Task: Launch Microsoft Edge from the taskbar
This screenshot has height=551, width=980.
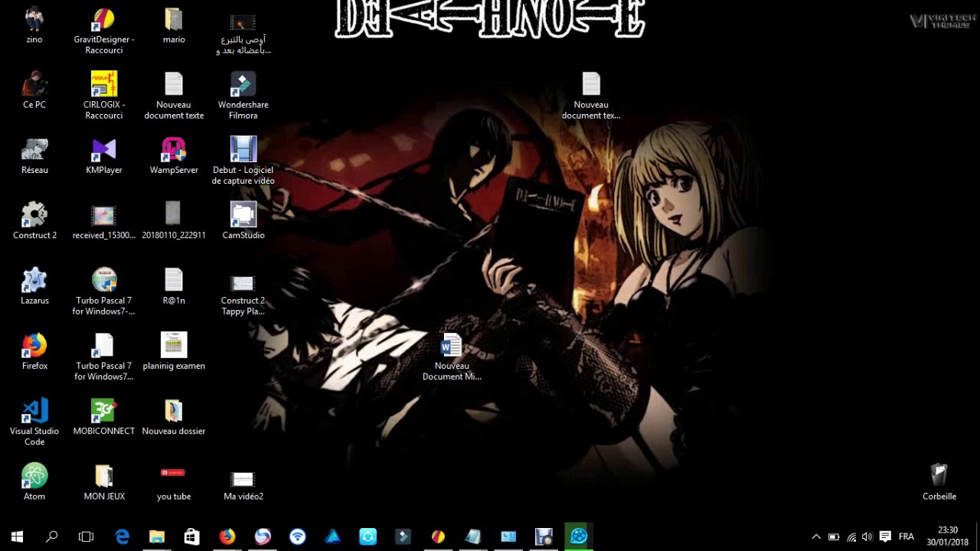Action: tap(122, 536)
